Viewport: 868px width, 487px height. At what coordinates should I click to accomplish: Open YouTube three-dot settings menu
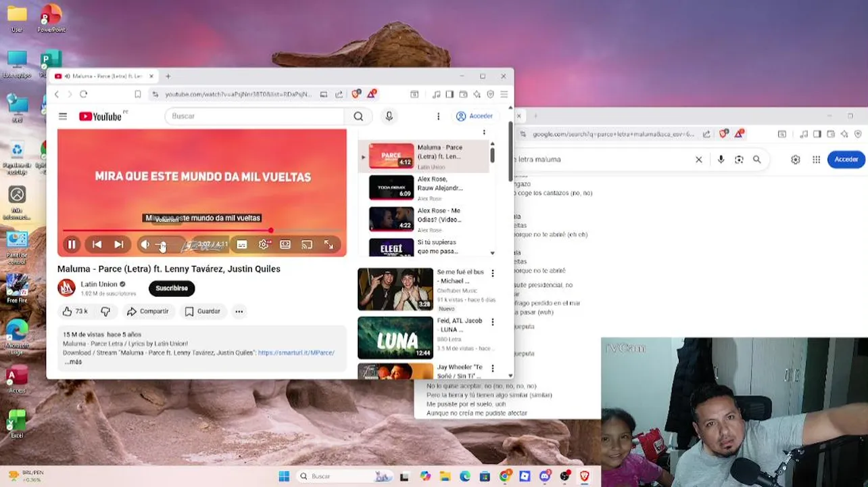tap(438, 116)
